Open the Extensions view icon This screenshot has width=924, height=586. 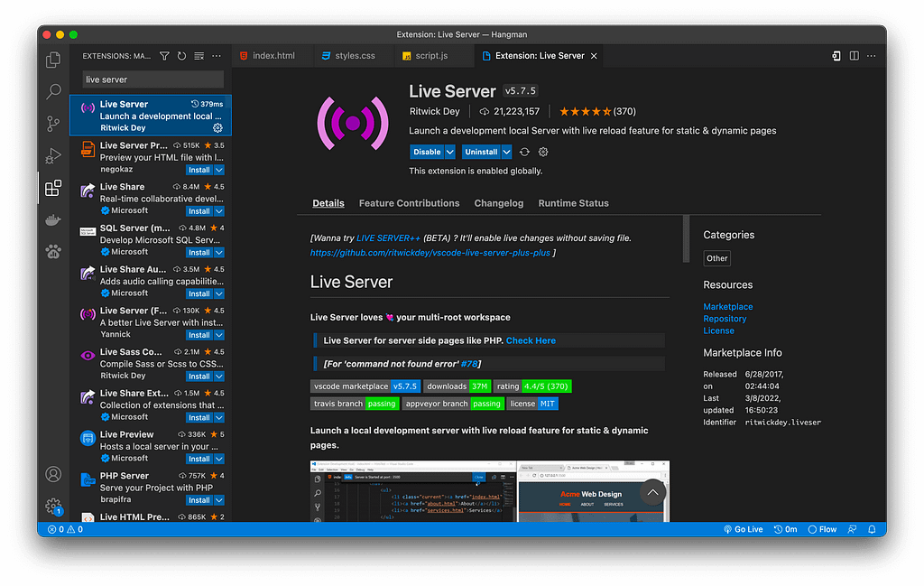(53, 188)
